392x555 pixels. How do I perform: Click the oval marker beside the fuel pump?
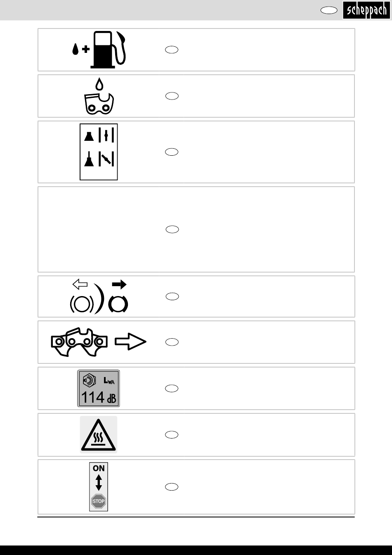coord(172,50)
